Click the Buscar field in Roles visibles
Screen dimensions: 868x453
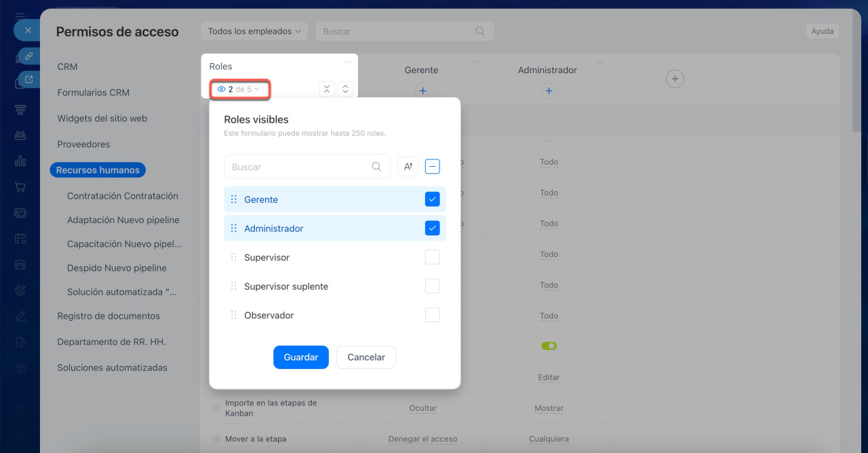click(300, 167)
